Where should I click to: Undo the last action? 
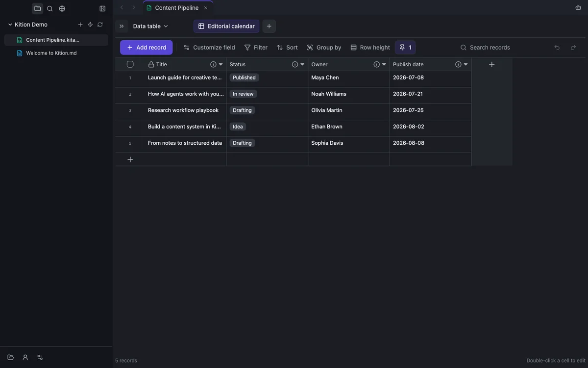(557, 48)
